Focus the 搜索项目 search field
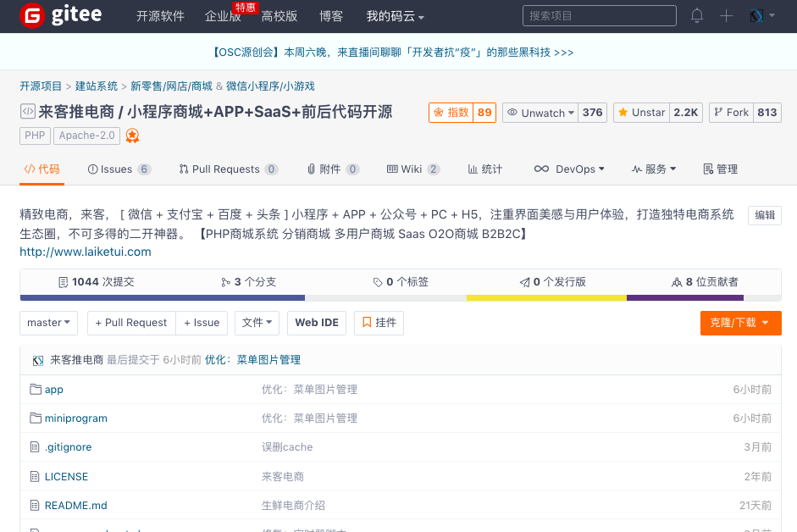The width and height of the screenshot is (797, 532). point(600,16)
